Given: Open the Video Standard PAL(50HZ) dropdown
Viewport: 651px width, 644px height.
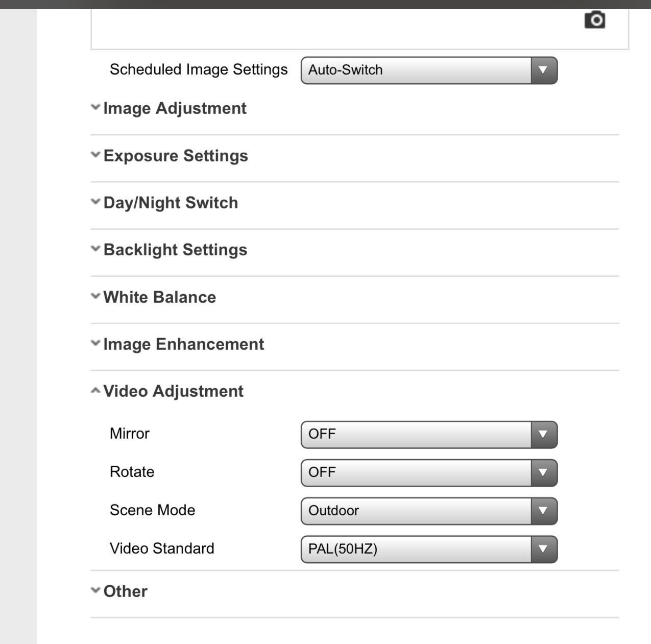Looking at the screenshot, I should tap(428, 549).
